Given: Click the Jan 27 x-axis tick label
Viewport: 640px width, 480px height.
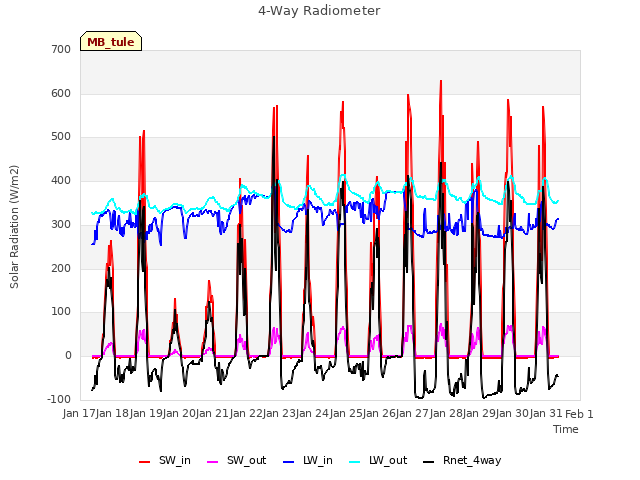Looking at the screenshot, I should coord(414,414).
